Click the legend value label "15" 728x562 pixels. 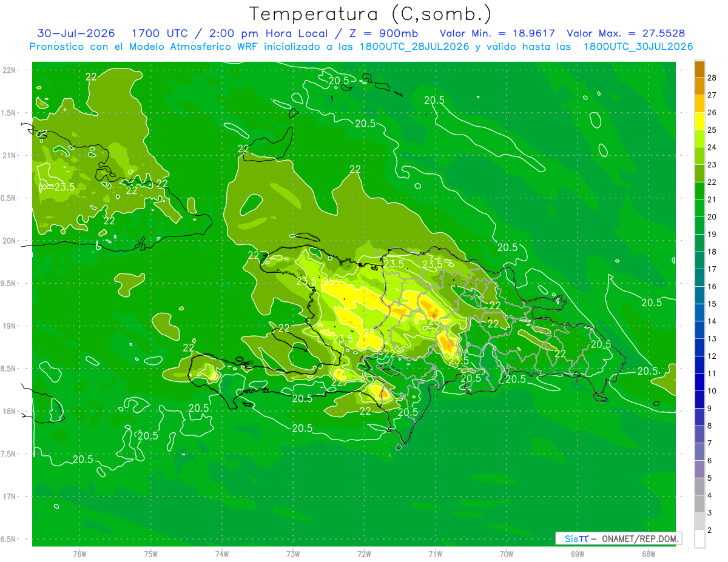point(712,304)
